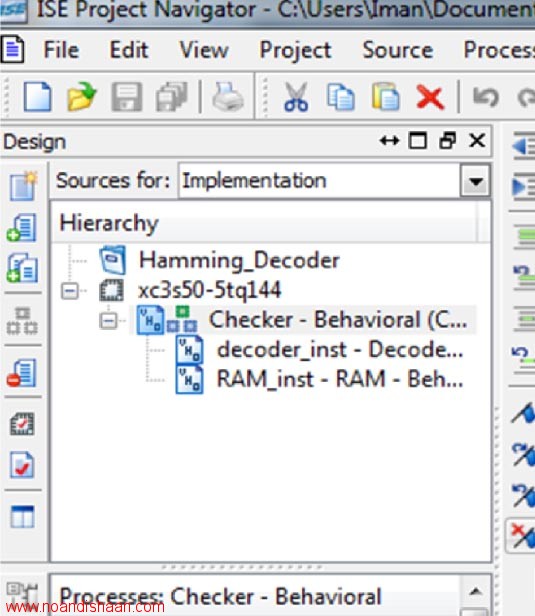Open the File menu

click(61, 50)
